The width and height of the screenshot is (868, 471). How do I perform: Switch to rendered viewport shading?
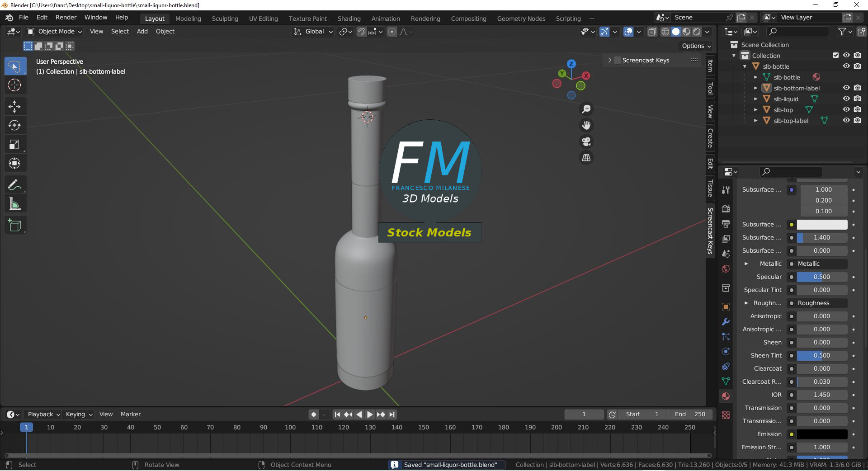697,32
